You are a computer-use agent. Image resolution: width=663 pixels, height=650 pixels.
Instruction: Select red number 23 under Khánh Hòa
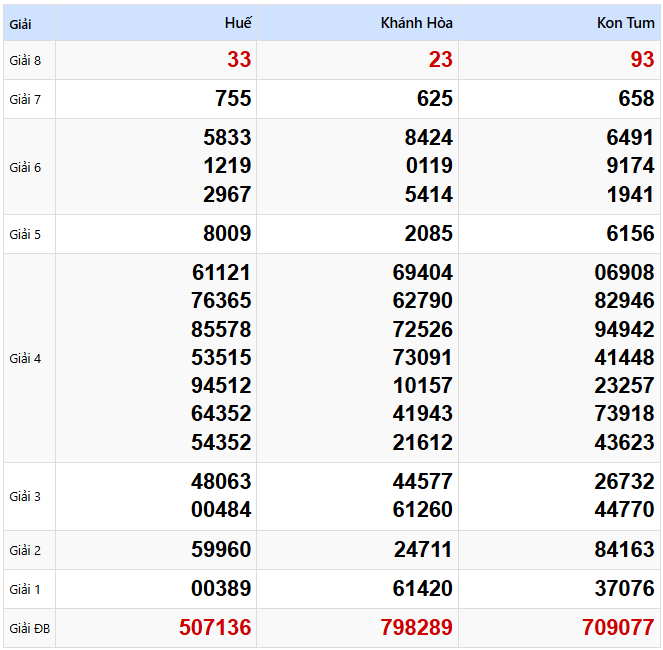tap(440, 60)
